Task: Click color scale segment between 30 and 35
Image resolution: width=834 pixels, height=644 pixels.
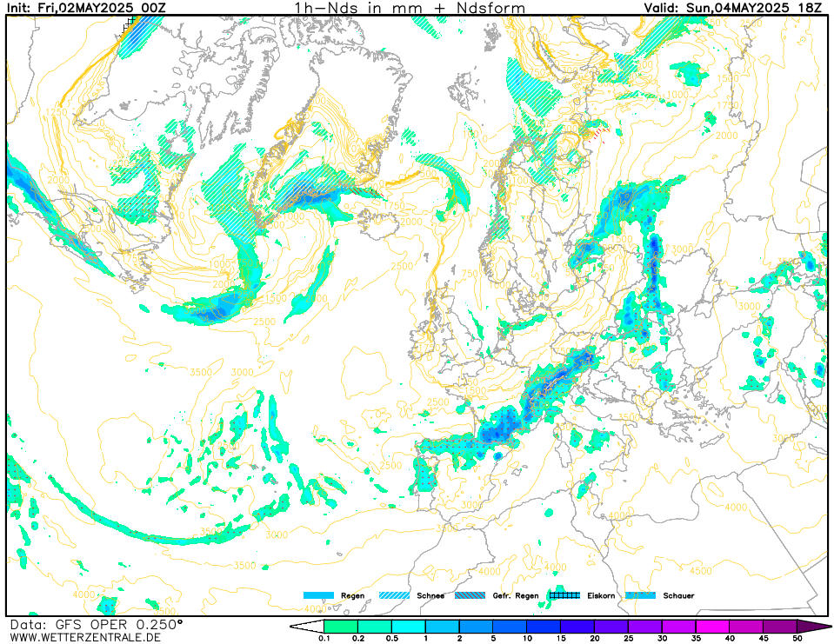Action: pyautogui.click(x=679, y=626)
